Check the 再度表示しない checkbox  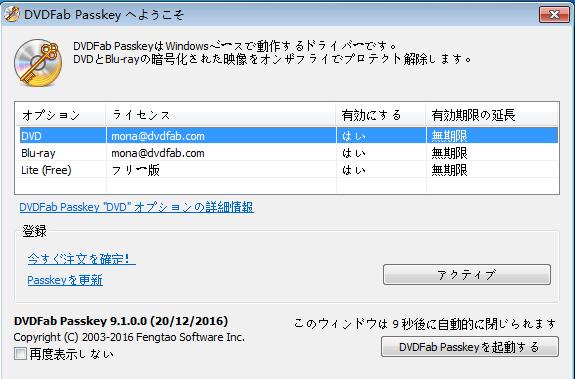tap(20, 354)
